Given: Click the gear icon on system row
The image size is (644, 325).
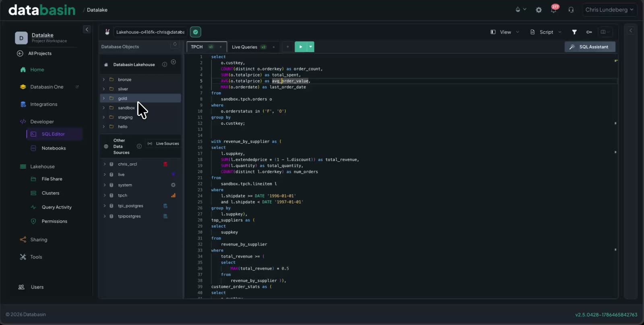Looking at the screenshot, I should coord(173,185).
